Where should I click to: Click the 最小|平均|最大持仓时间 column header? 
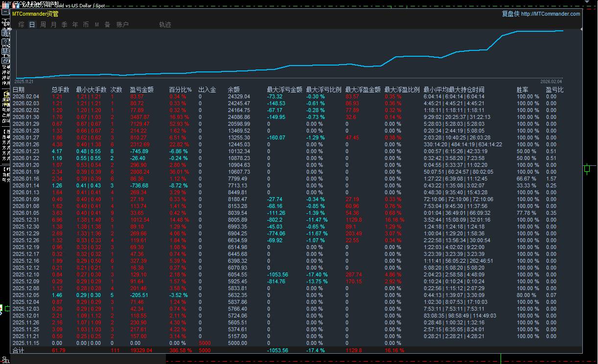coord(454,90)
